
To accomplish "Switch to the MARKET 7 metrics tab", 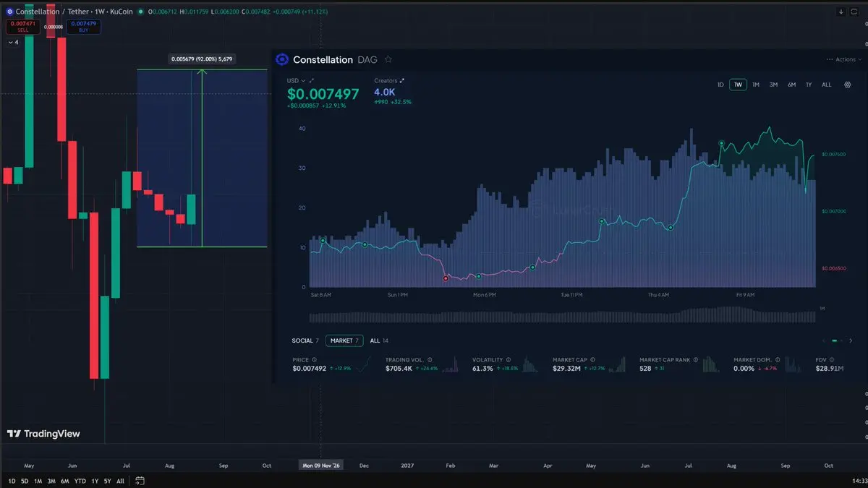I will tap(344, 341).
